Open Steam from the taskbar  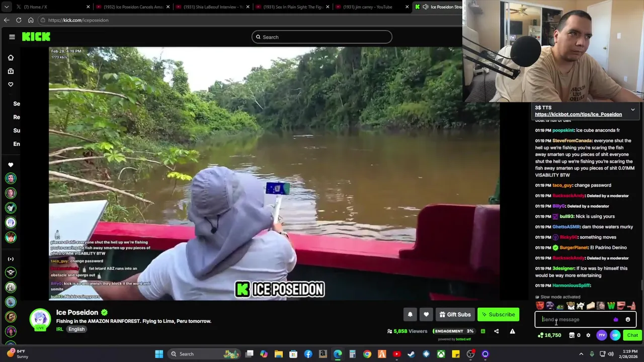(411, 354)
